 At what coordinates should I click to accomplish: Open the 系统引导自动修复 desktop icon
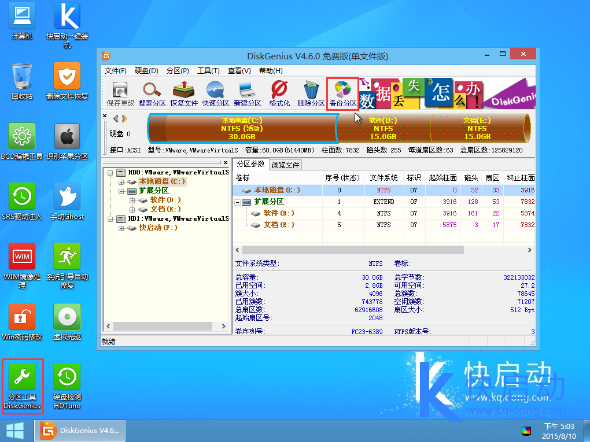[67, 266]
